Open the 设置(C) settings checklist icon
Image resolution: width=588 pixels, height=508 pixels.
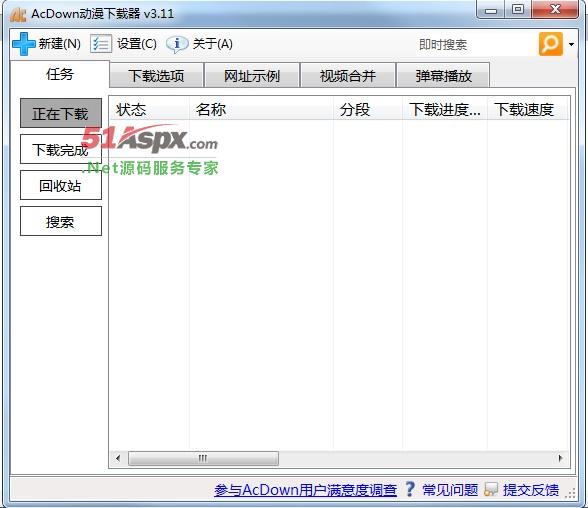click(x=101, y=44)
